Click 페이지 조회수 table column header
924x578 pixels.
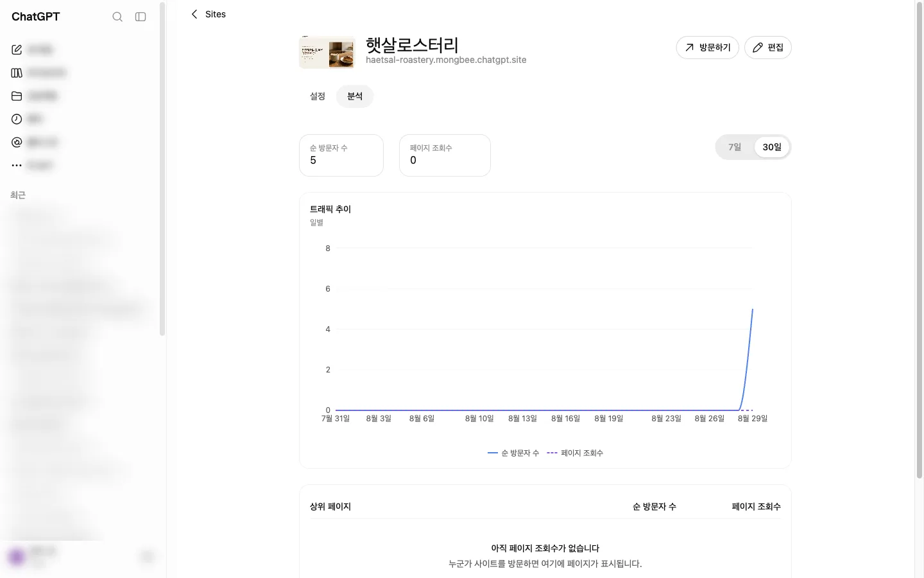point(757,507)
